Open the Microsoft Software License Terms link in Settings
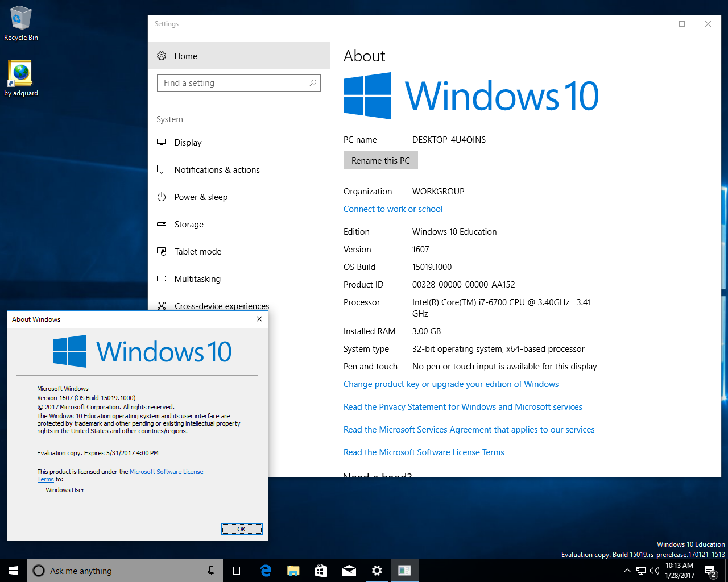728x582 pixels. (x=424, y=452)
